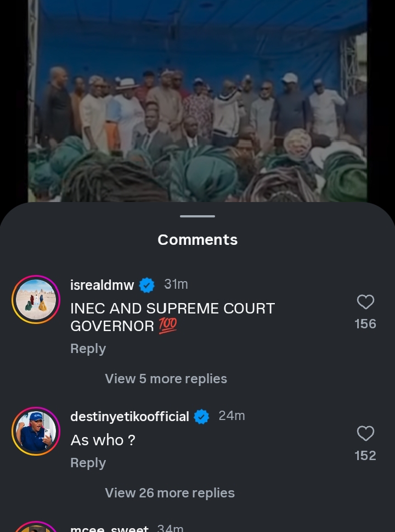Image resolution: width=395 pixels, height=532 pixels.
Task: Like destinyetikoofficial's comment with the heart
Action: tap(365, 434)
